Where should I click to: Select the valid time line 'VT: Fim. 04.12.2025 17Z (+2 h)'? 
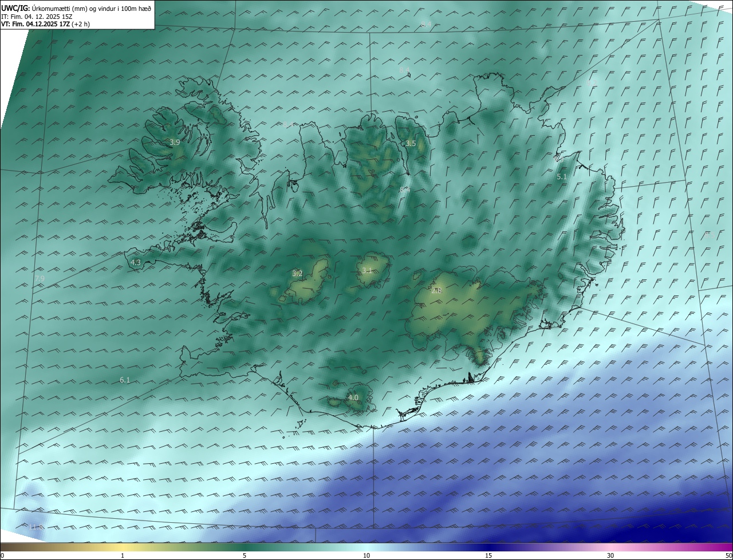pyautogui.click(x=45, y=23)
